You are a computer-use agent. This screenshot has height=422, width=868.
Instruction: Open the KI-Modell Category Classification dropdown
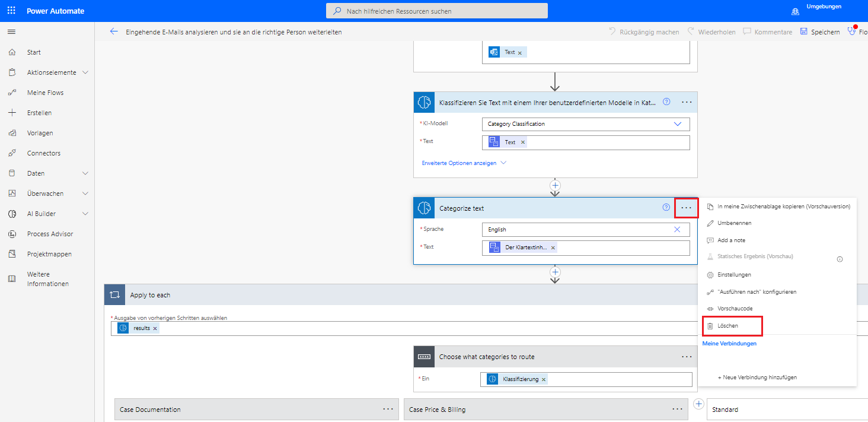(586, 124)
